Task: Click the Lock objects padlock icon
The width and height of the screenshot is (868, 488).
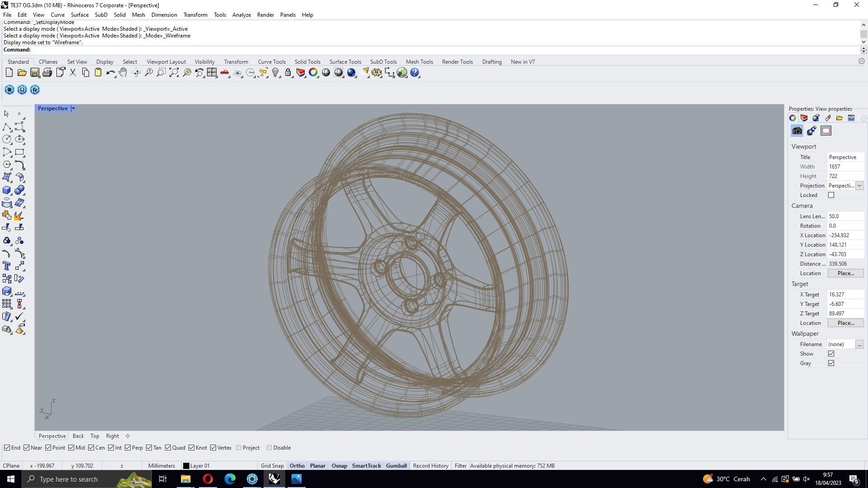Action: (288, 73)
